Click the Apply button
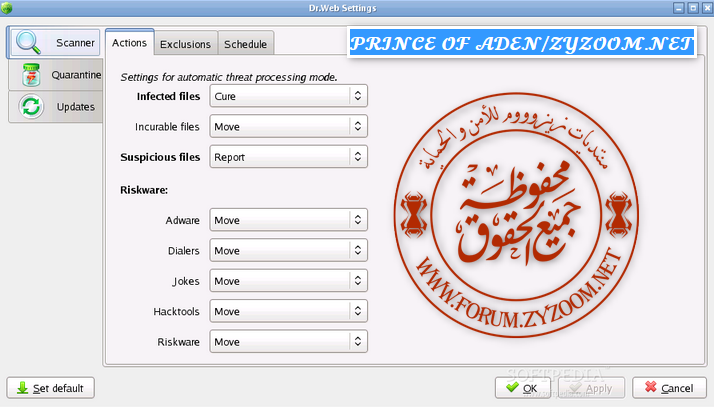Image resolution: width=714 pixels, height=407 pixels. click(592, 388)
